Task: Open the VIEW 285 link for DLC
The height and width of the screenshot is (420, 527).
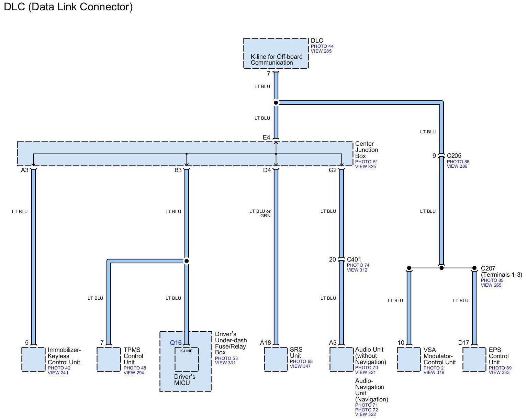Action: click(321, 51)
